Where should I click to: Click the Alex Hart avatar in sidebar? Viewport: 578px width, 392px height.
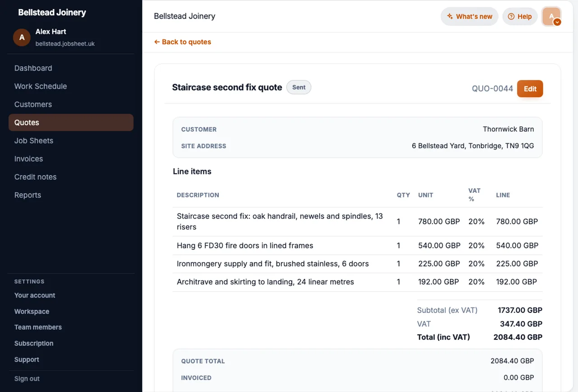pyautogui.click(x=22, y=37)
